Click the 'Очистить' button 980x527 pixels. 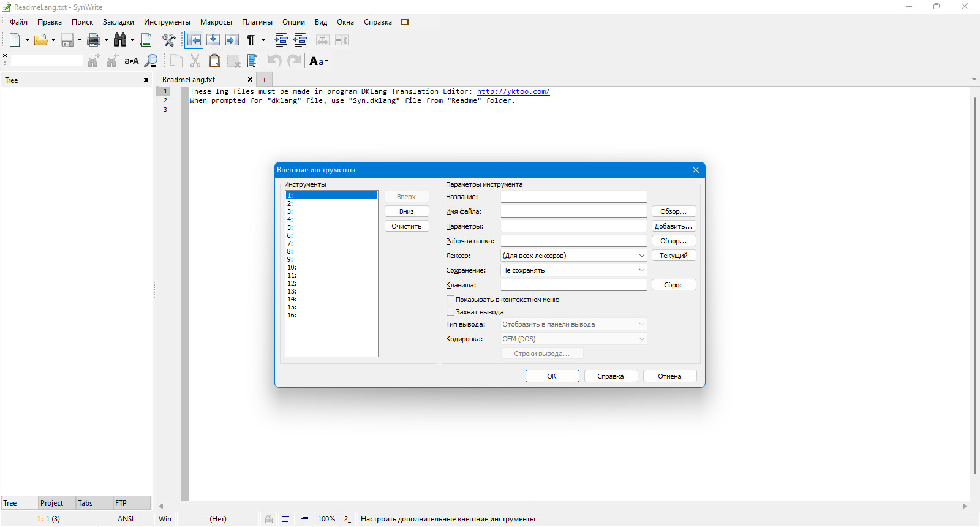[x=407, y=226]
